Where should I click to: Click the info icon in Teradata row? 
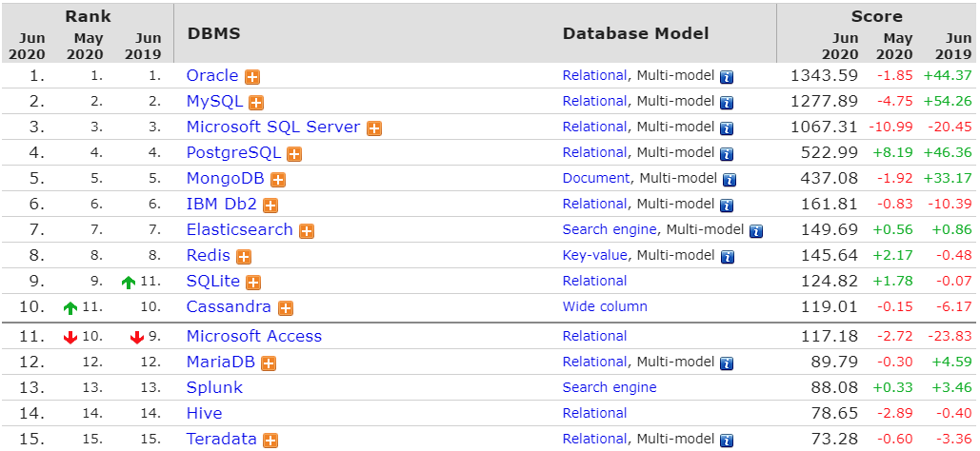pos(727,441)
